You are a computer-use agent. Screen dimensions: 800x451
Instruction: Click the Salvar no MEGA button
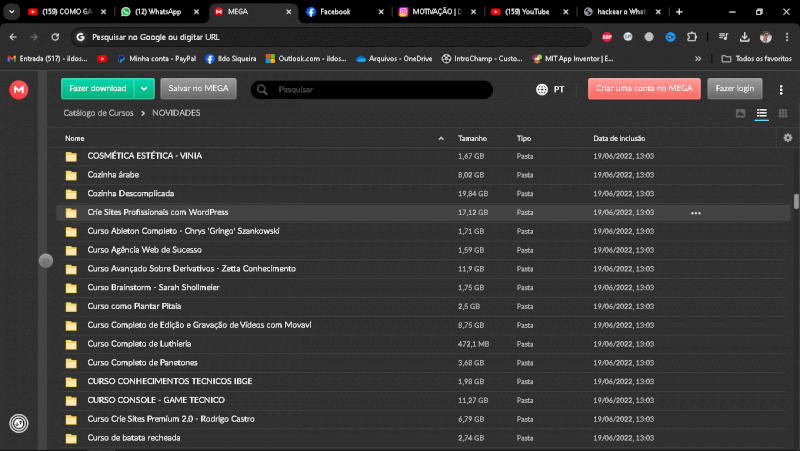click(x=198, y=89)
